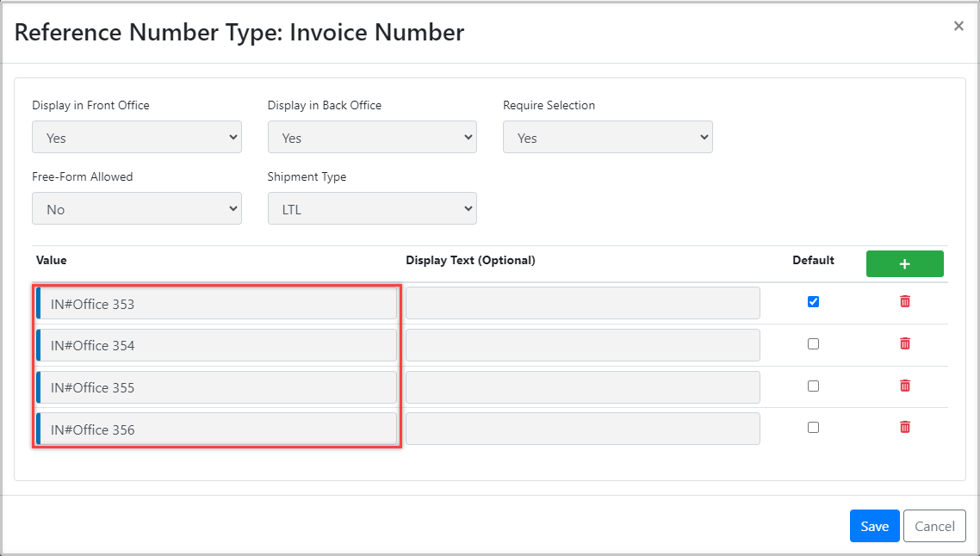Close the Reference Number Type dialog
This screenshot has height=556, width=980.
(958, 27)
